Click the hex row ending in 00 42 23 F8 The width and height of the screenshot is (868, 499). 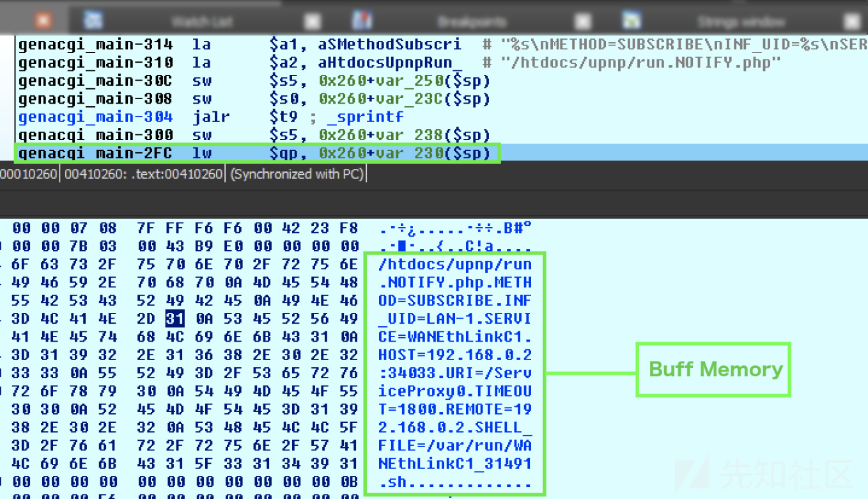tap(272, 228)
